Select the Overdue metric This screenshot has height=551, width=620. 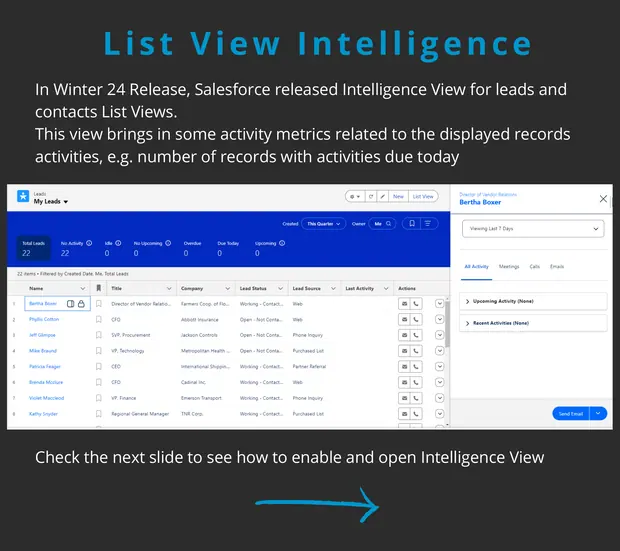pos(192,248)
